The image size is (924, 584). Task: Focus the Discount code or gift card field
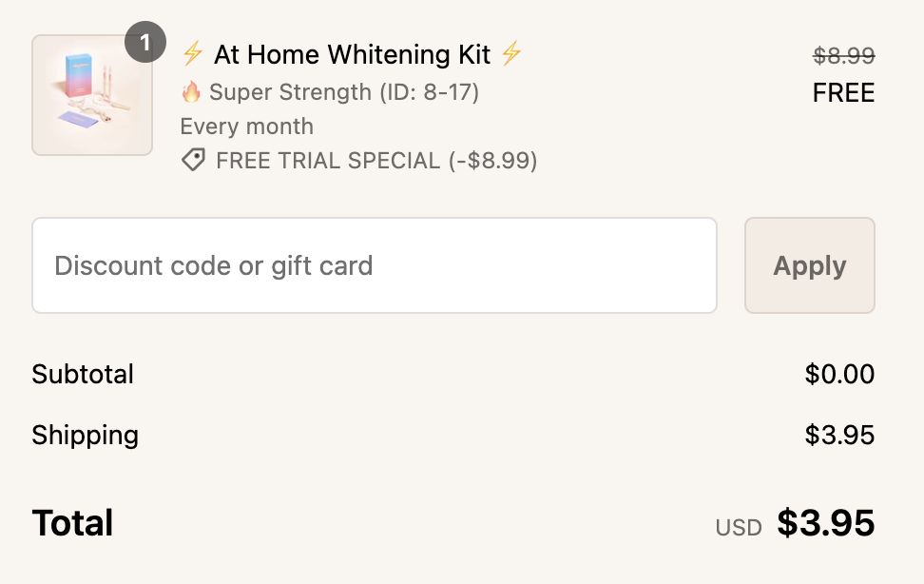(374, 265)
